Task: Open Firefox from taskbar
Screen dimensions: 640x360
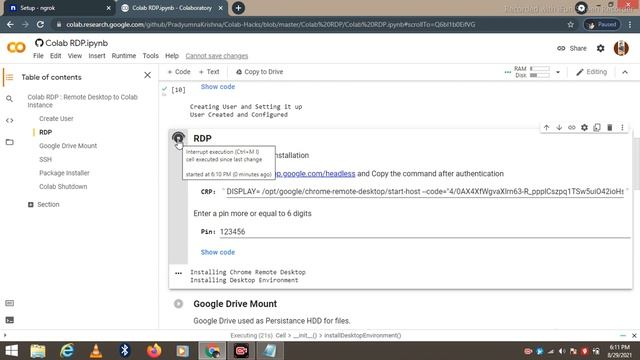Action: [x=154, y=351]
